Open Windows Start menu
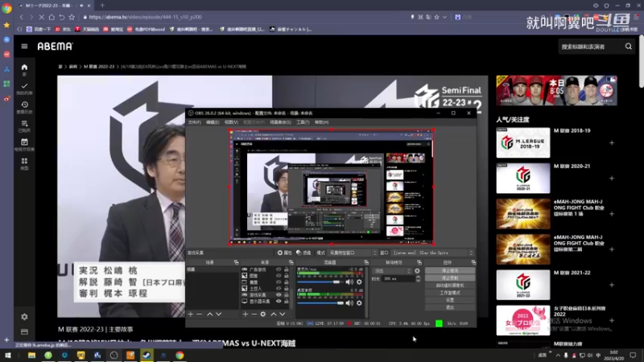 click(x=7, y=355)
